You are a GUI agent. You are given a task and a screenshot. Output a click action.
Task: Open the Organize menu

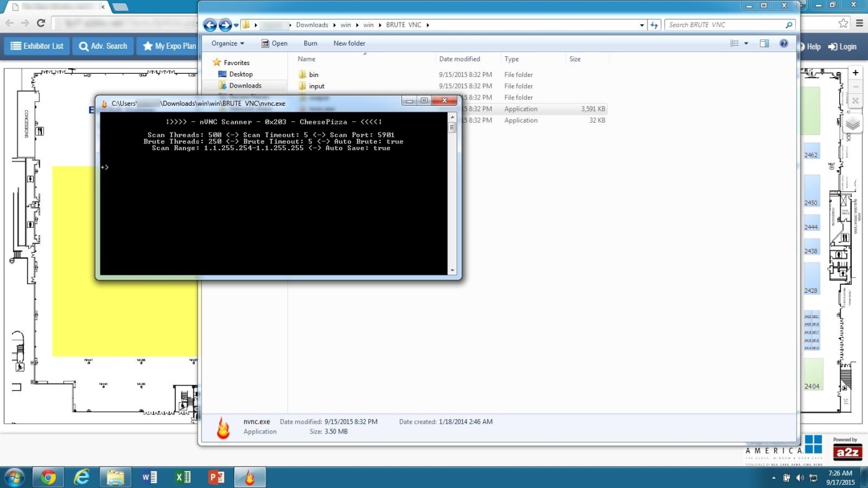coord(227,44)
